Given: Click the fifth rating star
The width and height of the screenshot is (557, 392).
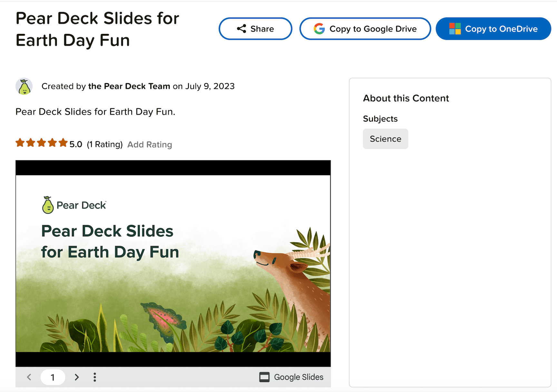Looking at the screenshot, I should pos(63,142).
